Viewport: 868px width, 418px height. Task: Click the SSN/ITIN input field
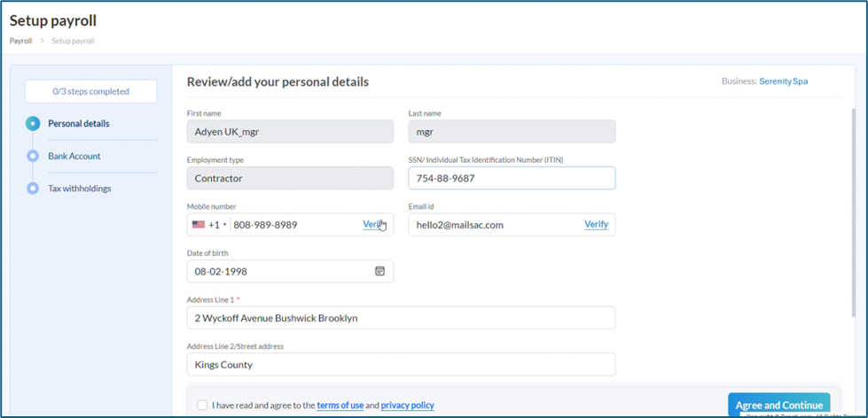pos(512,178)
